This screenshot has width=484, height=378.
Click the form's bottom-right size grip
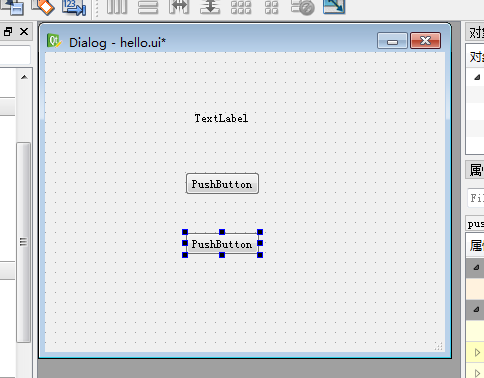coord(439,346)
